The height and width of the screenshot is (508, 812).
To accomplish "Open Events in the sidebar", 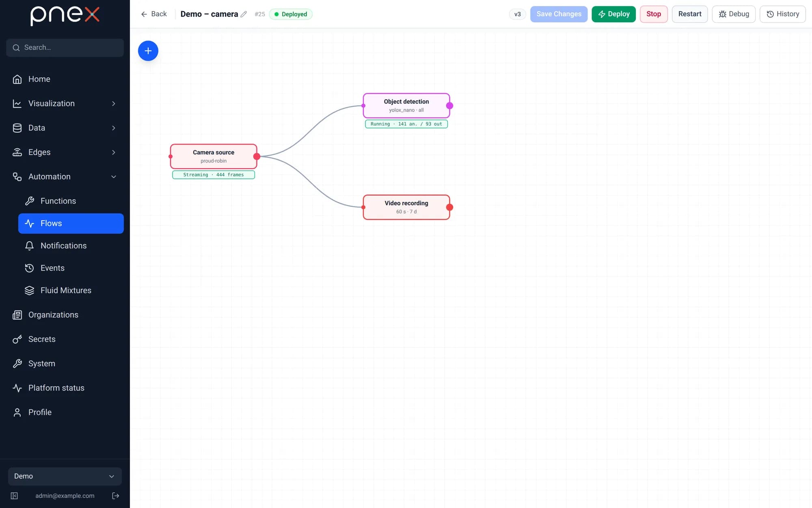I will tap(71, 268).
